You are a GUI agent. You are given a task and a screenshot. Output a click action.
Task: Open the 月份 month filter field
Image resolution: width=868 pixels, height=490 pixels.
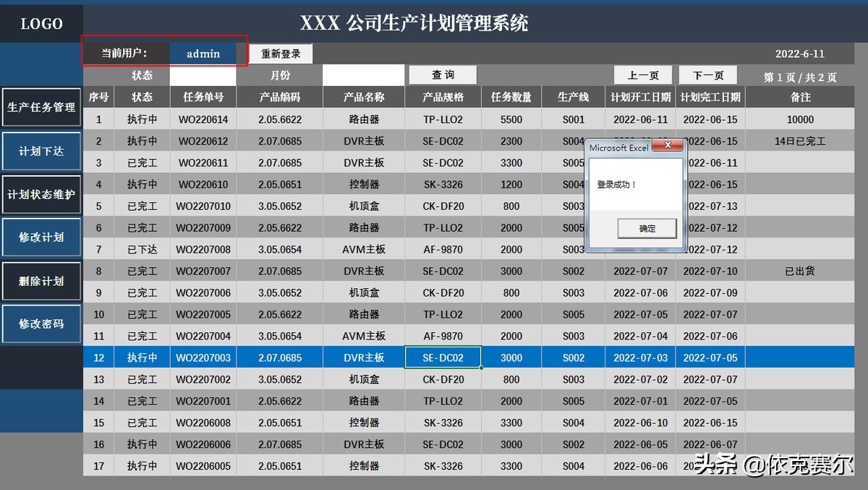coord(363,75)
